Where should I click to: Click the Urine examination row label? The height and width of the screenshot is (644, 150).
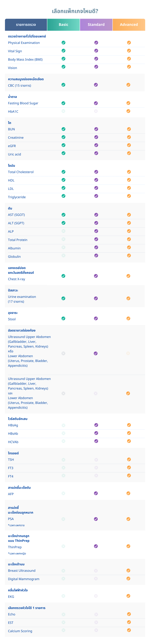click(x=22, y=297)
